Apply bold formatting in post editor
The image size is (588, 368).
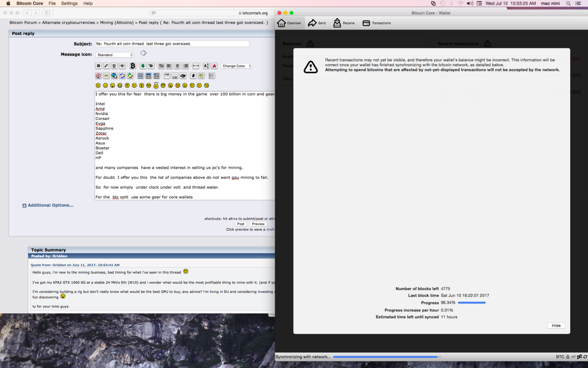point(98,66)
